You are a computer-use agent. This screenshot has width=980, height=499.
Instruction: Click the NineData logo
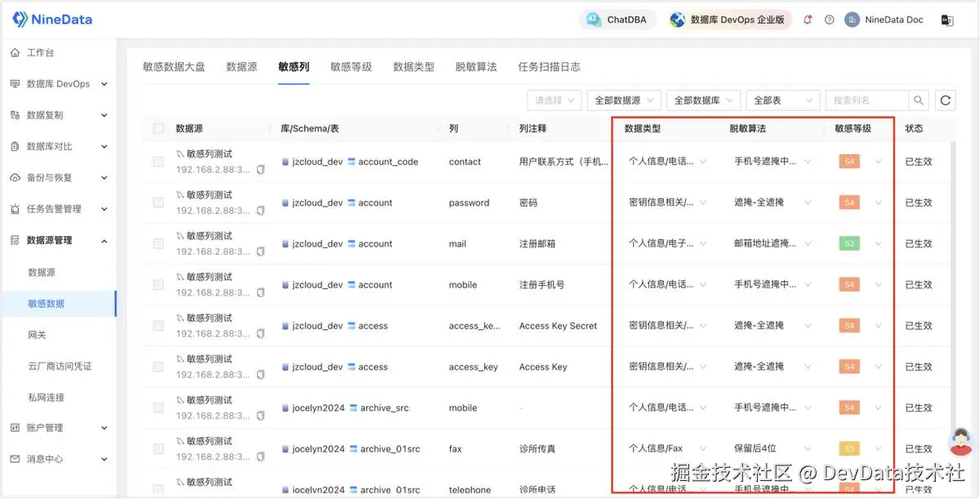51,19
